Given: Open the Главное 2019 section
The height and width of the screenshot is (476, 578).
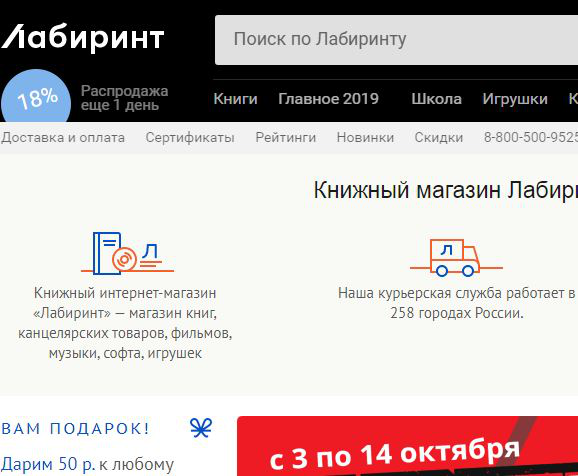Looking at the screenshot, I should pos(328,99).
